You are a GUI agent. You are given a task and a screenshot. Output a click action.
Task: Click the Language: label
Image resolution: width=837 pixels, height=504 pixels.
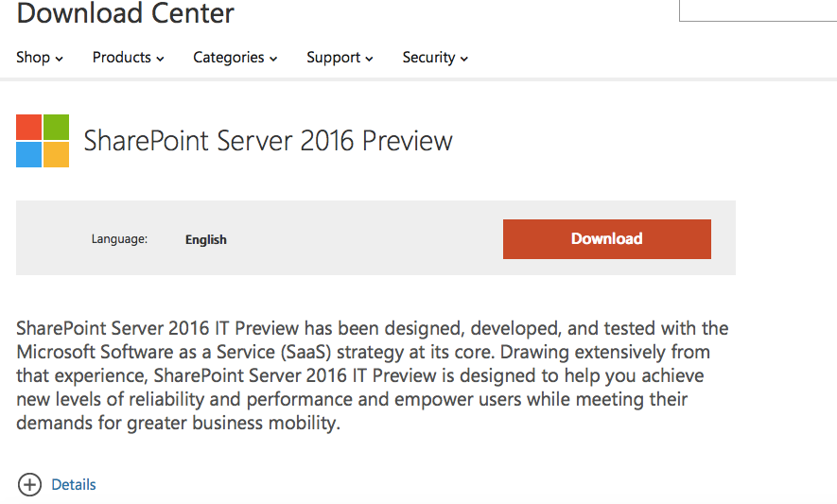tap(119, 238)
